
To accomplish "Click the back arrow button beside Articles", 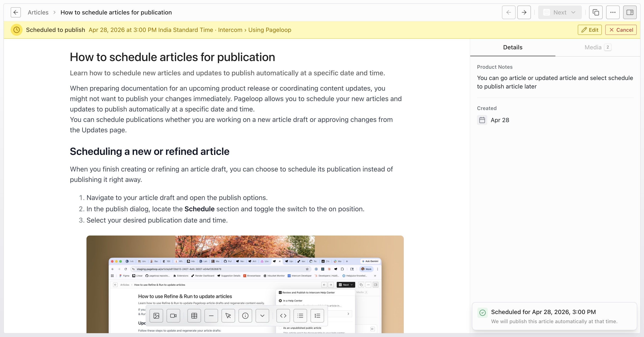I will click(x=16, y=12).
